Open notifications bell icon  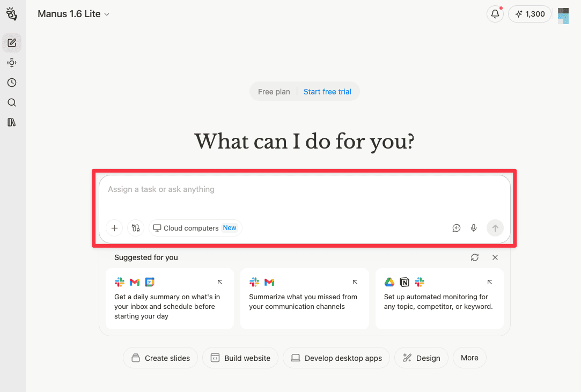click(x=495, y=14)
